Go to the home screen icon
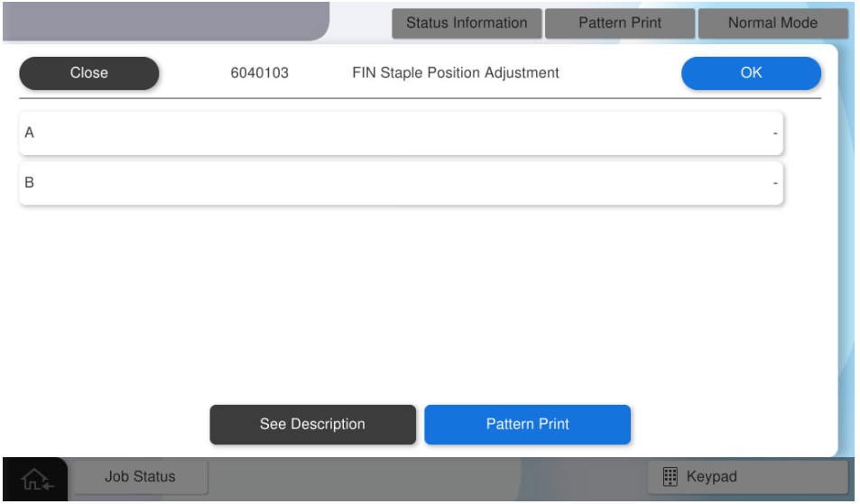The width and height of the screenshot is (860, 504). (36, 479)
